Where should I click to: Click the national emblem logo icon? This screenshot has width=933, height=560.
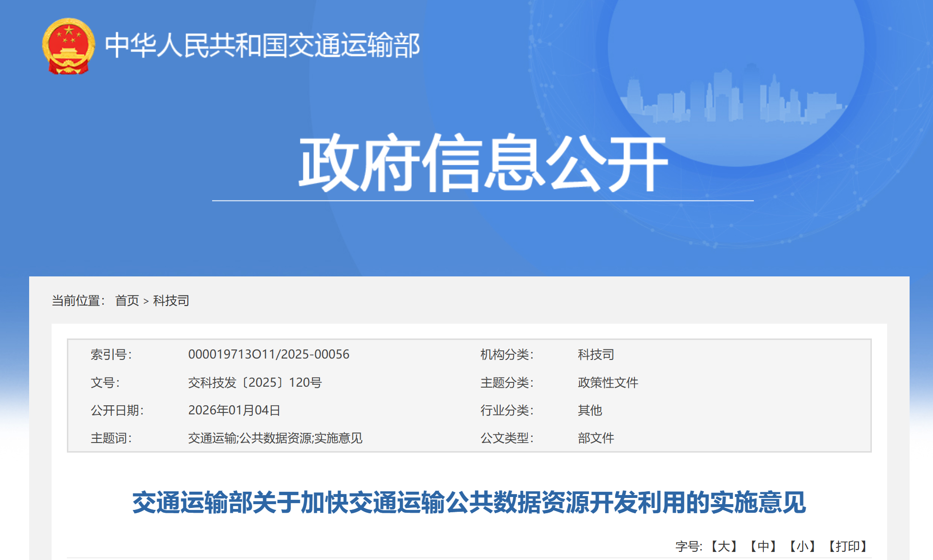point(68,46)
